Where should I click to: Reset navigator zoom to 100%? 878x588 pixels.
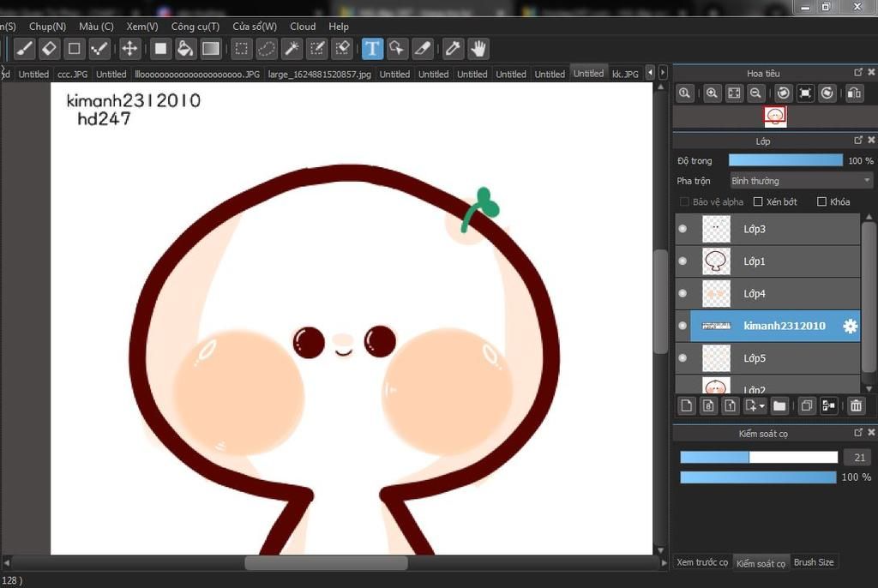[685, 93]
